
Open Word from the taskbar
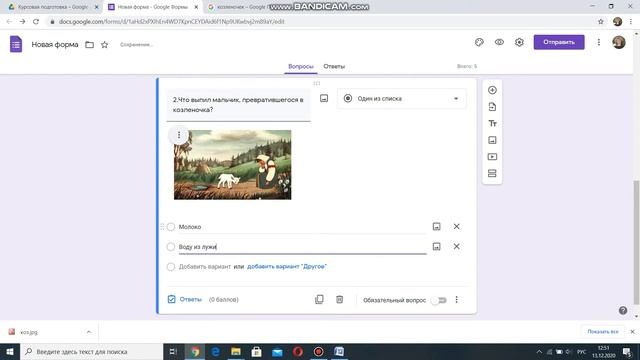[339, 351]
